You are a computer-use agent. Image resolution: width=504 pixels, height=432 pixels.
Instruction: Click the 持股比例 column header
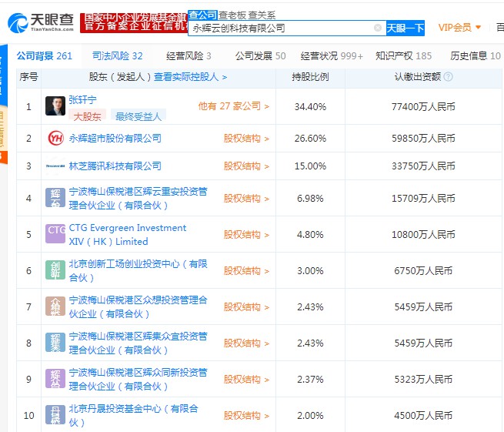[x=310, y=77]
